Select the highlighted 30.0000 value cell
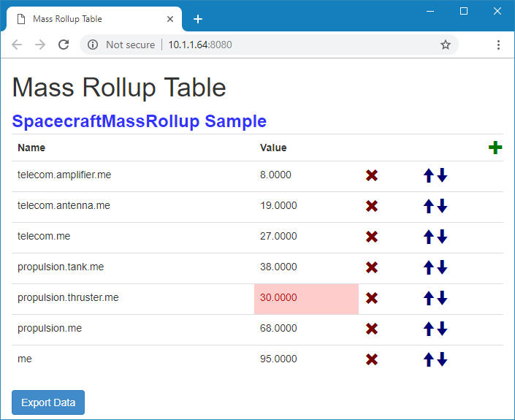The height and width of the screenshot is (420, 515). tap(306, 298)
